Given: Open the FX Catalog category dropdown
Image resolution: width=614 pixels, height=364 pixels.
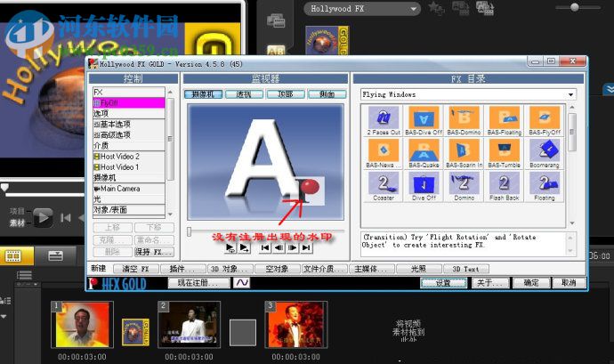Looking at the screenshot, I should click(x=570, y=94).
